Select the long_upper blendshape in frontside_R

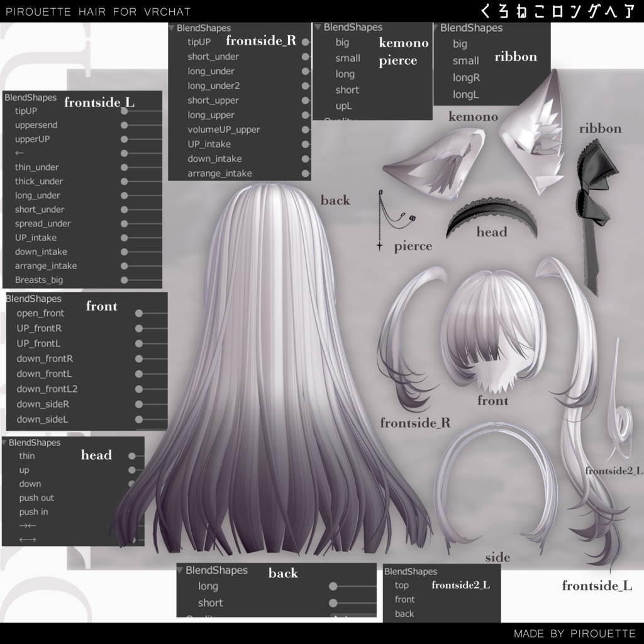[211, 115]
